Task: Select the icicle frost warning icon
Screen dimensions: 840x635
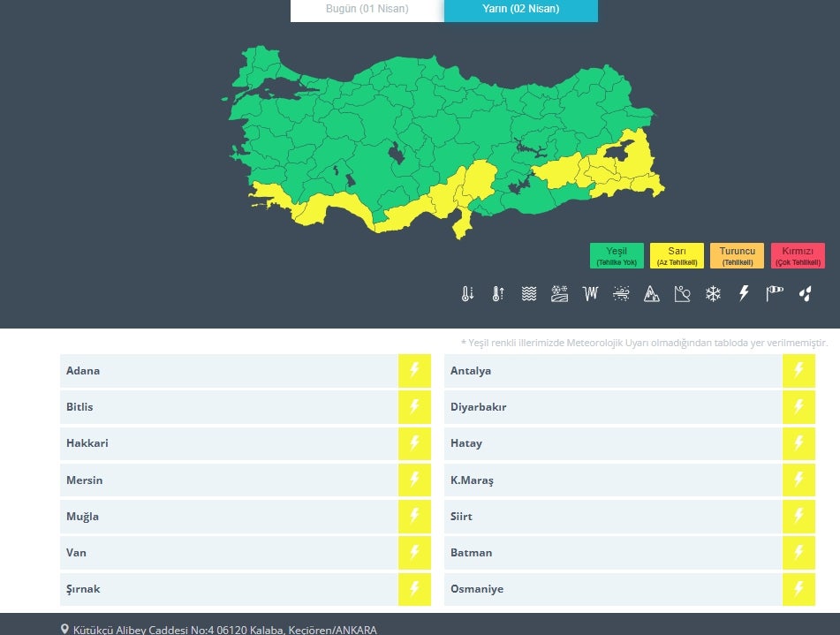Action: pos(590,294)
